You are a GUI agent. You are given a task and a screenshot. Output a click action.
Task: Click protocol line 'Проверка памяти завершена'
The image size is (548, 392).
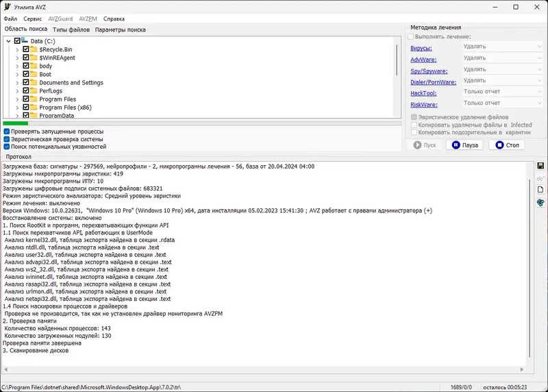point(42,343)
